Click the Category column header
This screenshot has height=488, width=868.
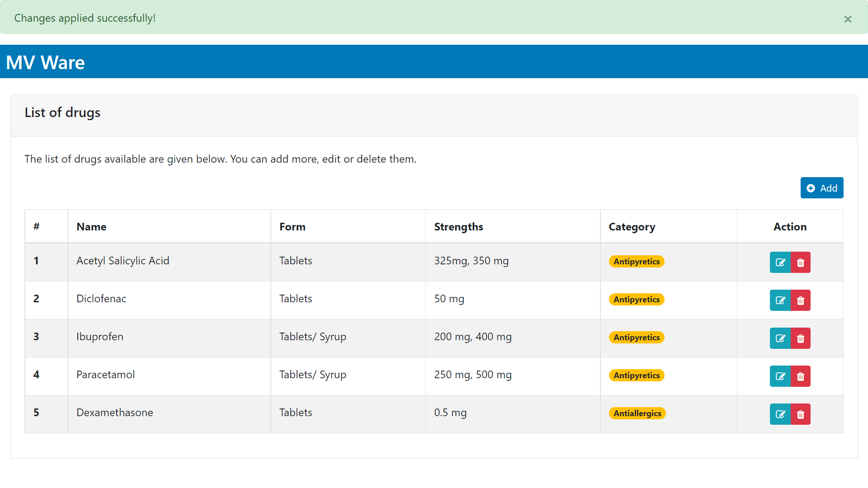[x=632, y=227]
